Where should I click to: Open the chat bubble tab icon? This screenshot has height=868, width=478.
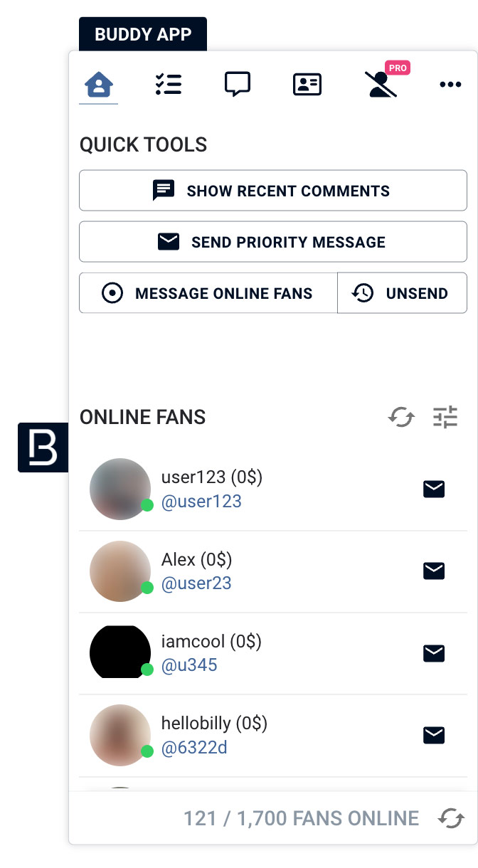click(237, 85)
